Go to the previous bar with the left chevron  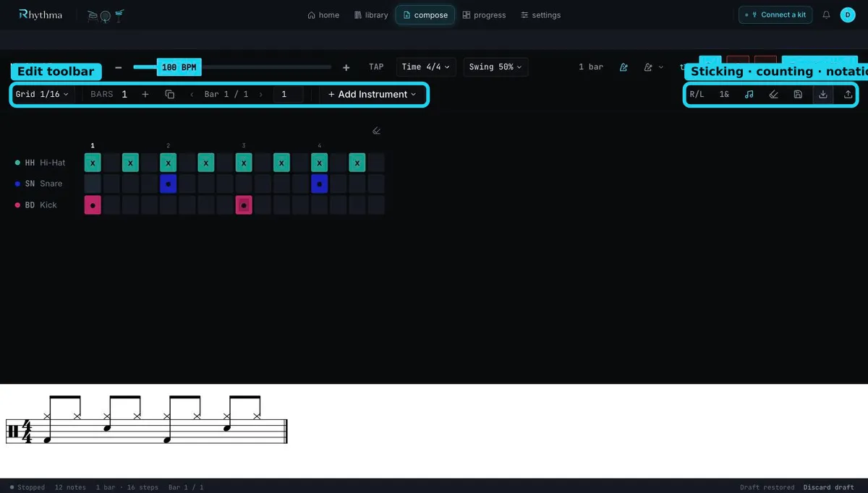pyautogui.click(x=192, y=94)
